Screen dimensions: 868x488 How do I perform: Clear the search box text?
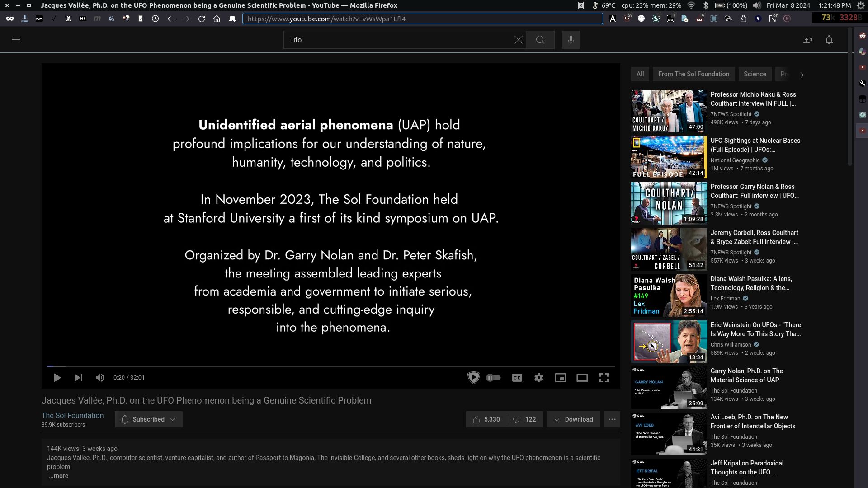coord(518,40)
